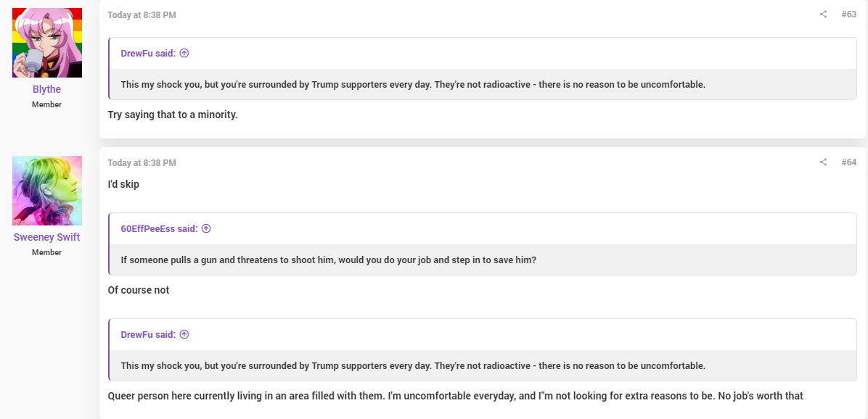Screen dimensions: 868x419
Task: Open post permalink #63
Action: (x=848, y=14)
